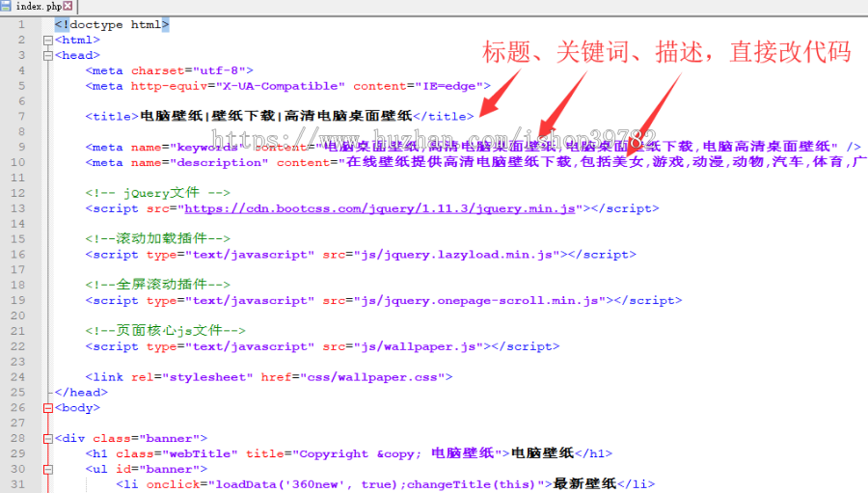868x493 pixels.
Task: Click the closing head tag
Action: click(x=81, y=393)
